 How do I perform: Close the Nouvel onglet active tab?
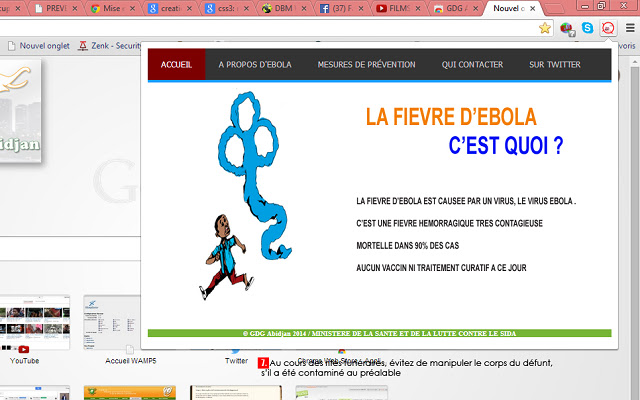pyautogui.click(x=533, y=8)
